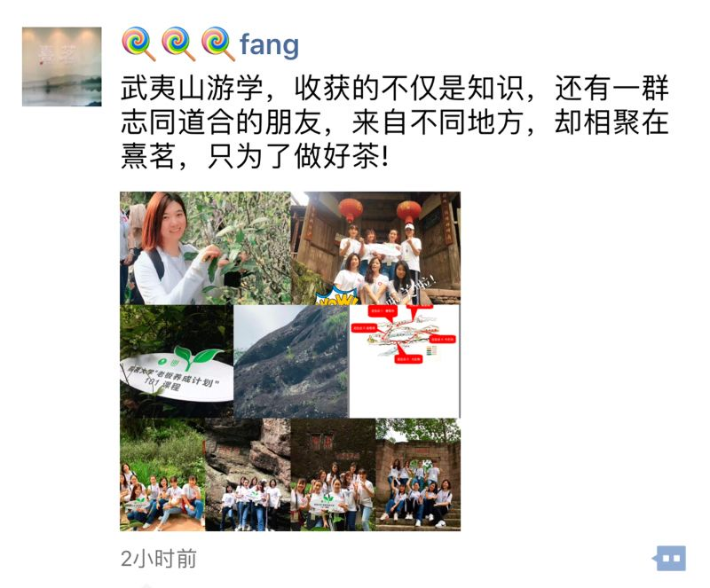This screenshot has height=588, width=710.
Task: Open the 岩骨养成计划 101课程 sign photo
Action: click(177, 361)
